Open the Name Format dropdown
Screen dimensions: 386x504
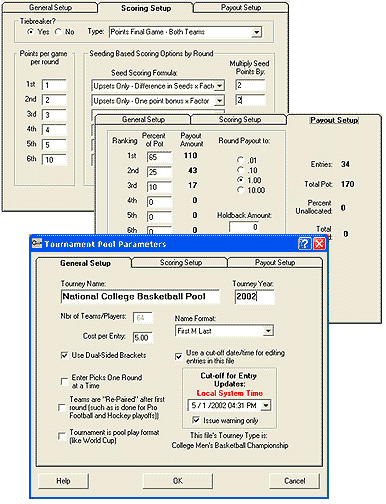tap(268, 331)
